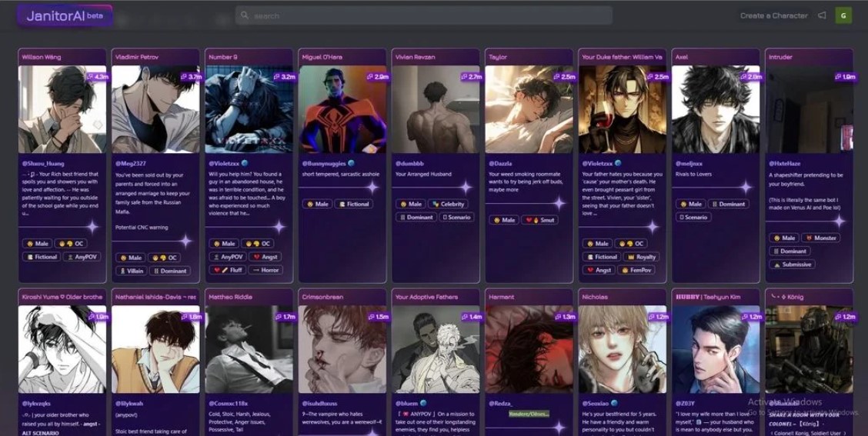Viewport: 868px width, 436px height.
Task: Select Royalty tag on Duke father card
Action: [x=641, y=257]
